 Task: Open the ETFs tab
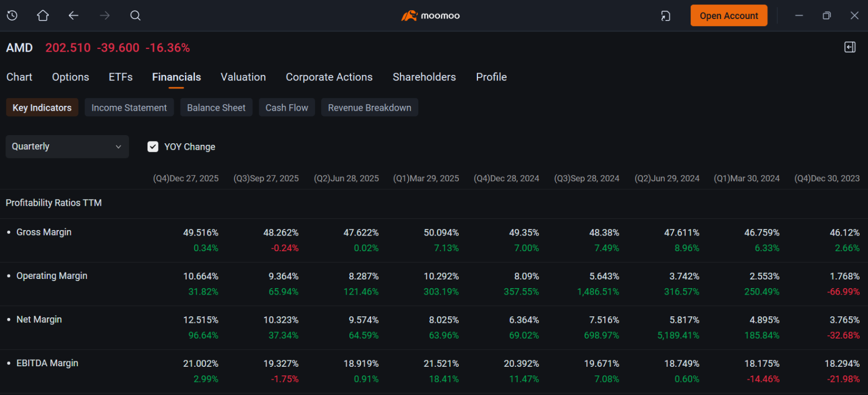(120, 77)
